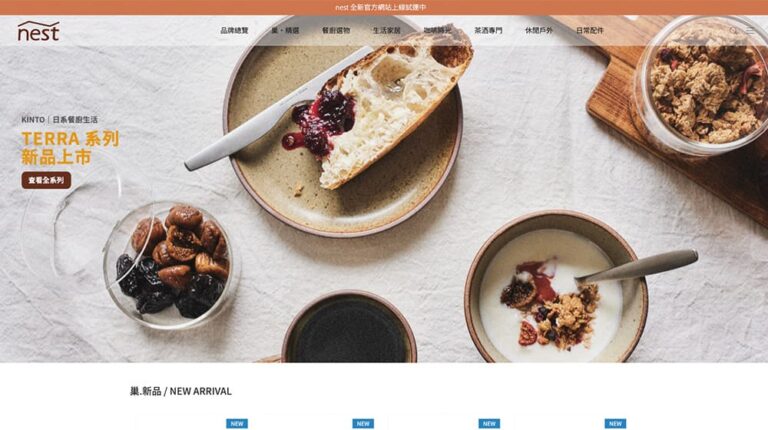Screen dimensions: 768x430
Task: Click the KINTO 日系餐廚生活 label
Action: coord(59,119)
